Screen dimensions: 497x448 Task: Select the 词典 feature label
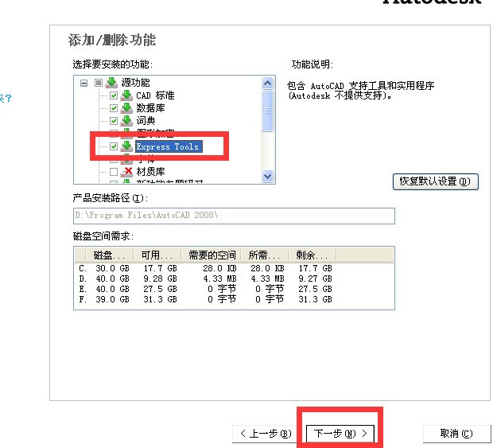click(145, 121)
